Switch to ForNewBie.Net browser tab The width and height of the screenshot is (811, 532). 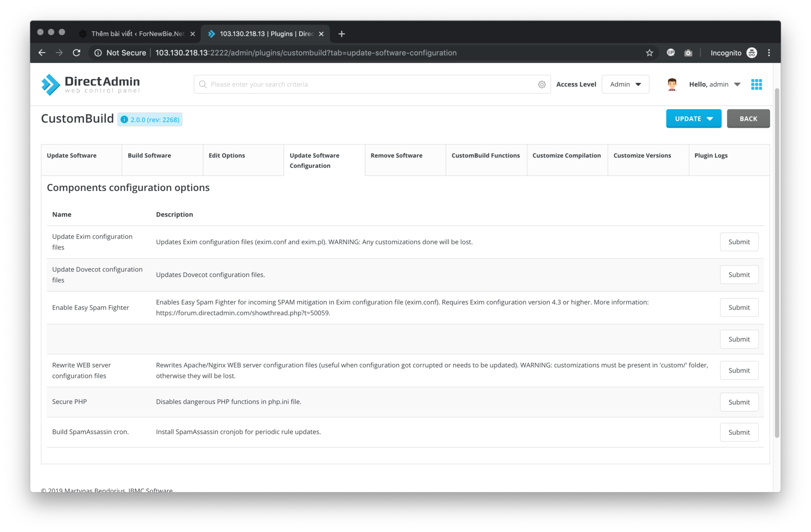coord(138,34)
